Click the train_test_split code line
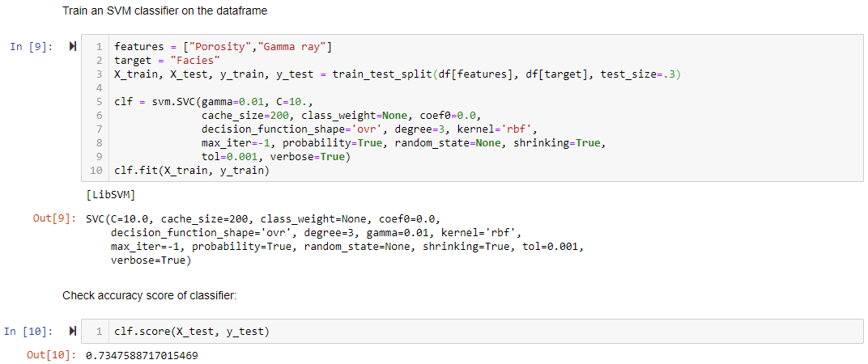This screenshot has width=868, height=364. [x=398, y=74]
